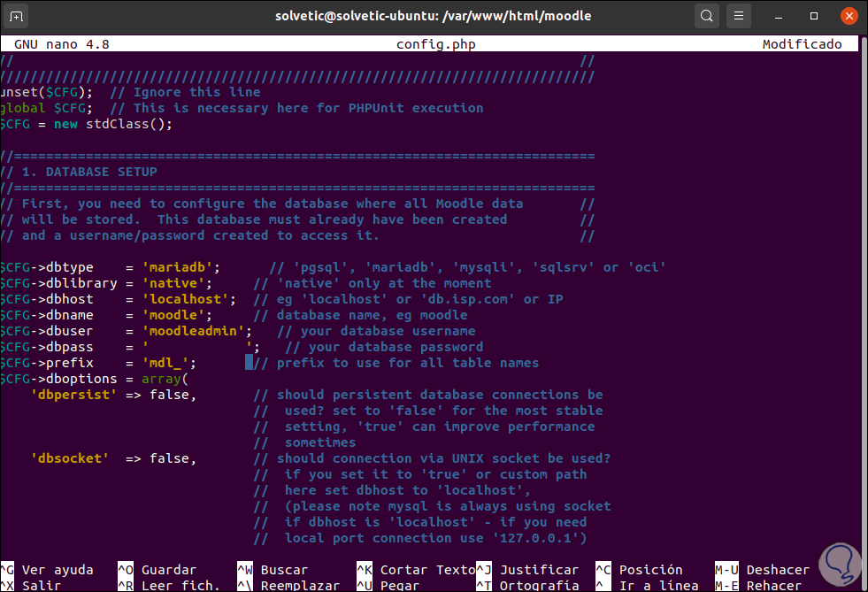This screenshot has height=592, width=868.
Task: Click the array( keyword
Action: [165, 379]
